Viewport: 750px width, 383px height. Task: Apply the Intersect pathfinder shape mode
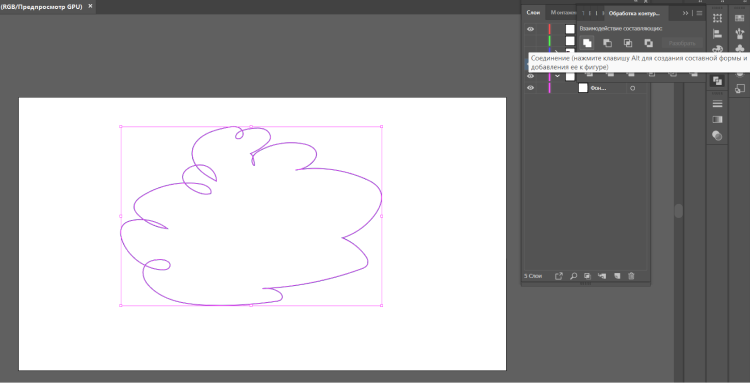[628, 43]
